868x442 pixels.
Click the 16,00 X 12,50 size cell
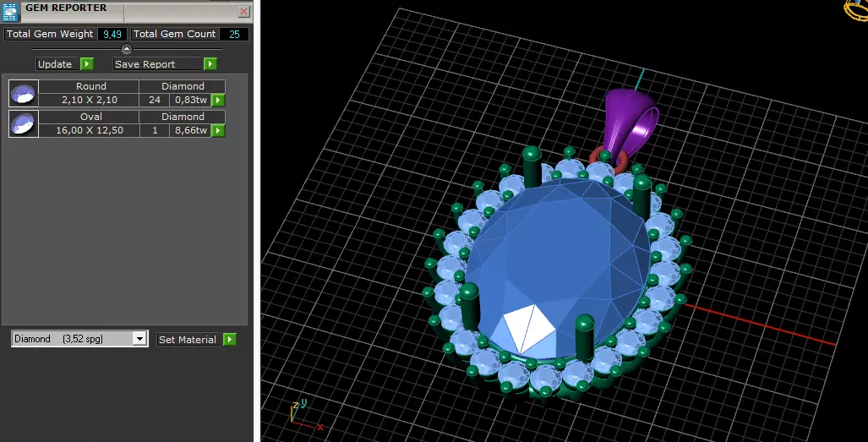[89, 130]
